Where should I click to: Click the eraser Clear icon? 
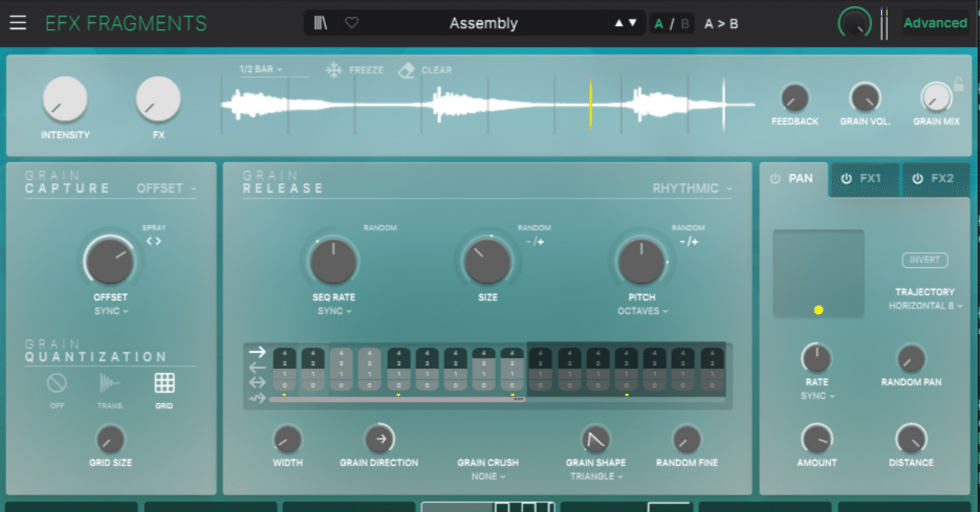(407, 70)
